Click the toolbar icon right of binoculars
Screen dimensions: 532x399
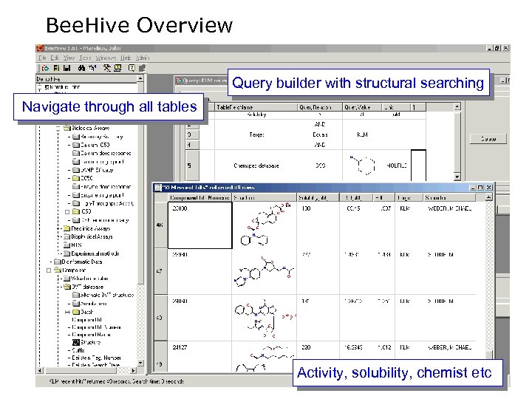point(92,68)
